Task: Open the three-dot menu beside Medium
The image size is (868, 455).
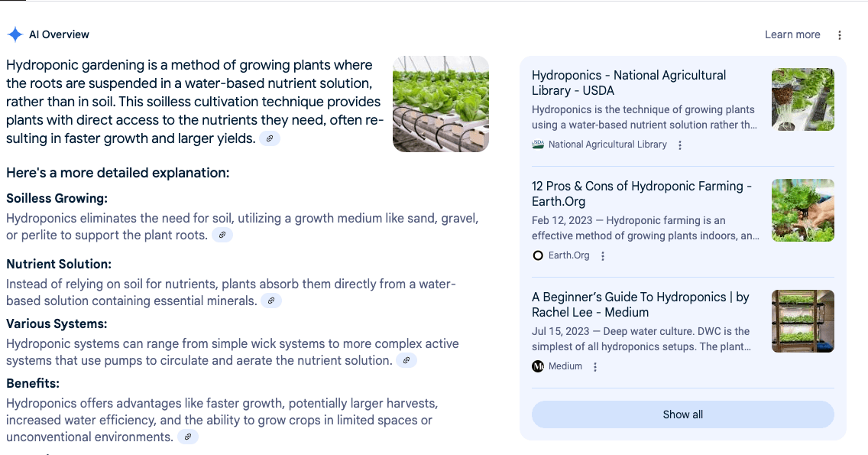Action: [x=595, y=367]
